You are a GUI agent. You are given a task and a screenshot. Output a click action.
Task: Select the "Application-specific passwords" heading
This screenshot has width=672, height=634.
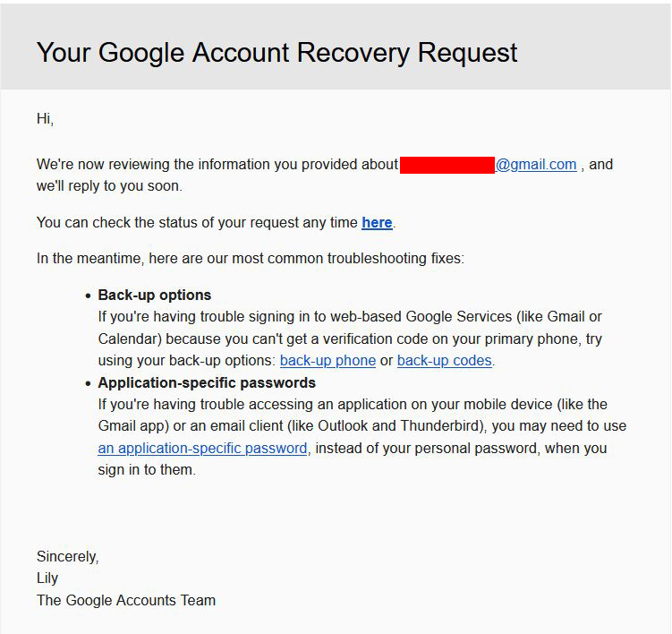point(207,382)
